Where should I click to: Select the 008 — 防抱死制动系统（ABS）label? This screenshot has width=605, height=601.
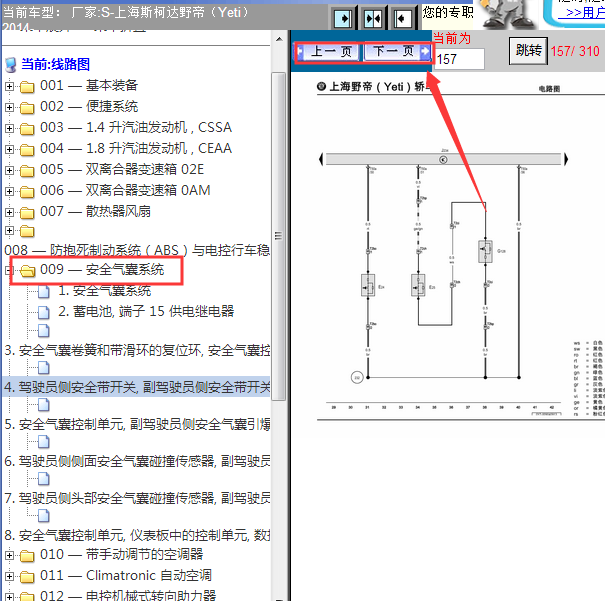(x=137, y=250)
